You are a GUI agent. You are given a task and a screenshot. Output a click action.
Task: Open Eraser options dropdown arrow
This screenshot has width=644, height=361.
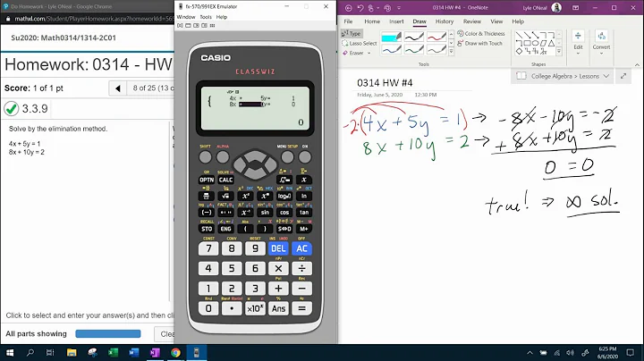(x=369, y=53)
